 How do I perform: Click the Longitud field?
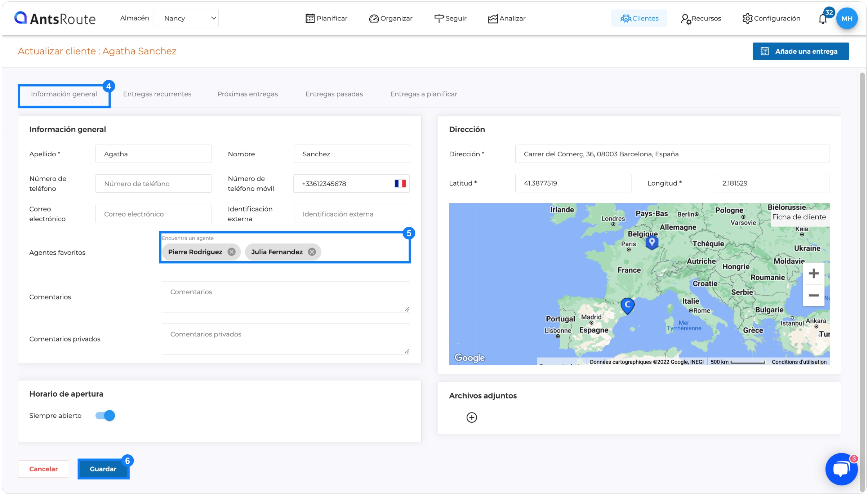pyautogui.click(x=771, y=183)
